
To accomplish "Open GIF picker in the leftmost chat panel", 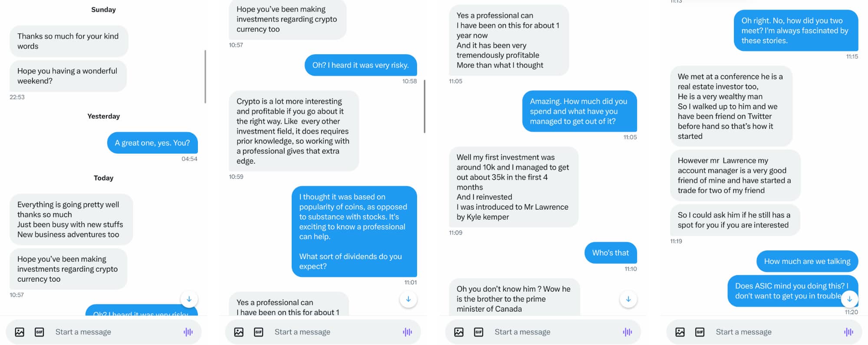I will pyautogui.click(x=39, y=332).
